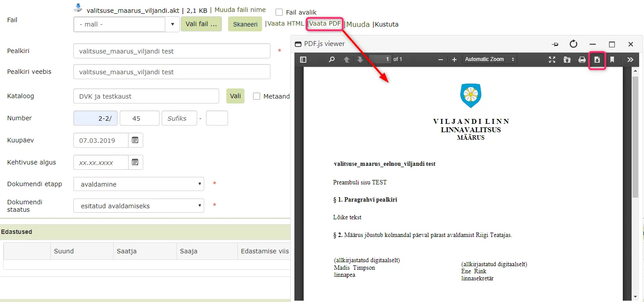Click the PDF page number field
Image resolution: width=644 pixels, height=302 pixels.
click(380, 59)
